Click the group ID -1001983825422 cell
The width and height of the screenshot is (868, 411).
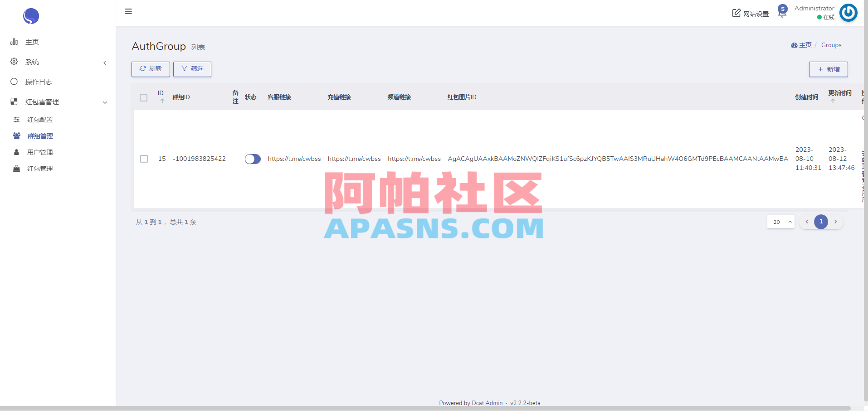point(199,159)
